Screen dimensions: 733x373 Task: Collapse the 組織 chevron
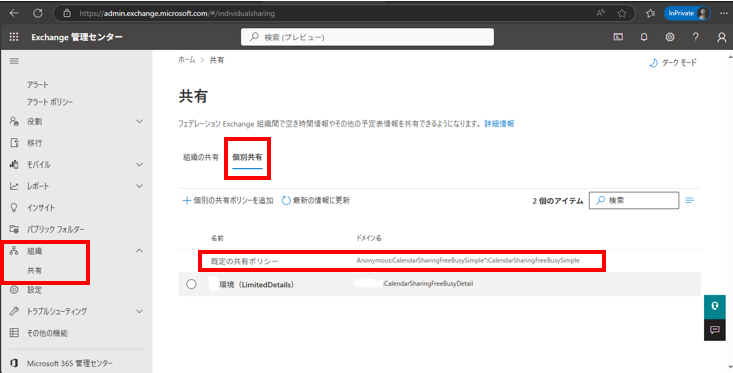[139, 251]
